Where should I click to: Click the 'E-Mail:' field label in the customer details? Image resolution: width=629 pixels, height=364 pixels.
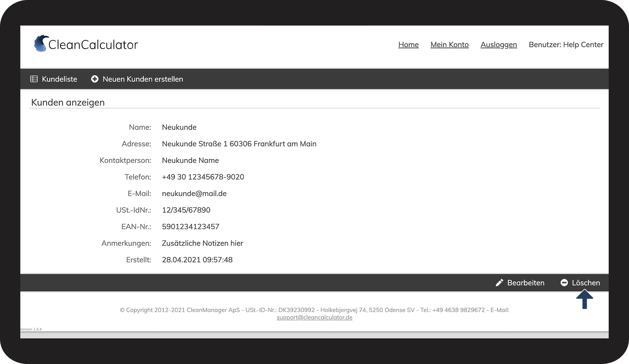(140, 194)
